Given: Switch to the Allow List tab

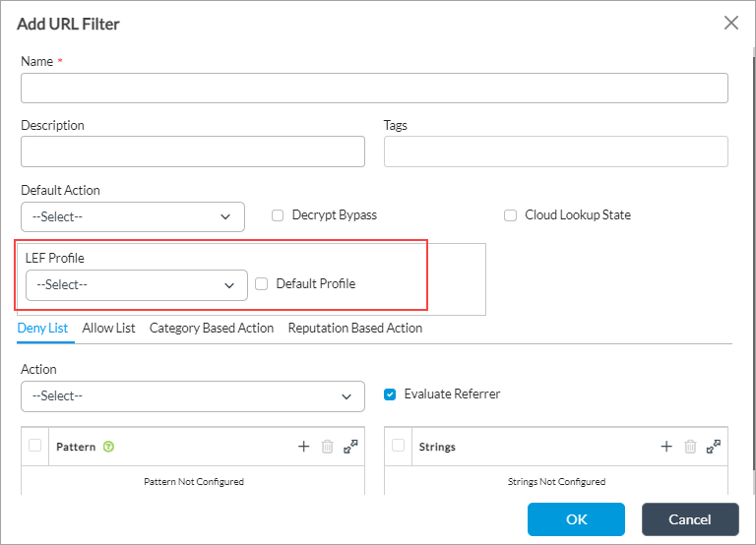Looking at the screenshot, I should pos(108,329).
